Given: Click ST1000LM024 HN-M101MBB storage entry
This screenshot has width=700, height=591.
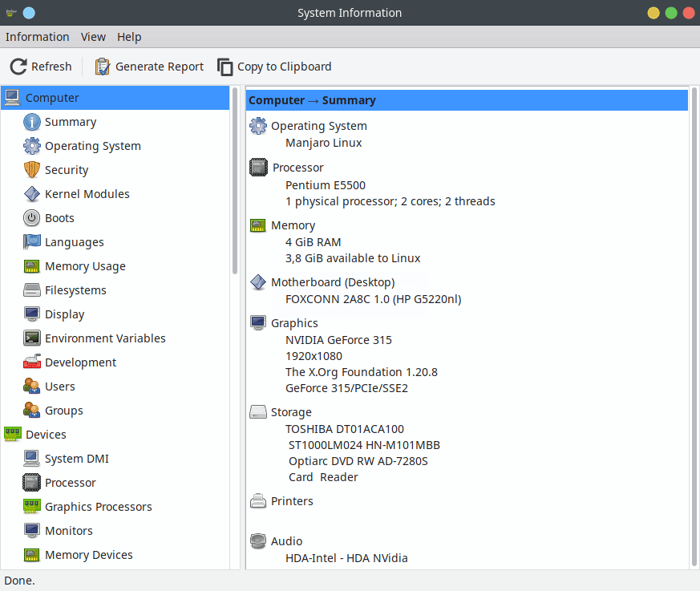Looking at the screenshot, I should point(364,445).
